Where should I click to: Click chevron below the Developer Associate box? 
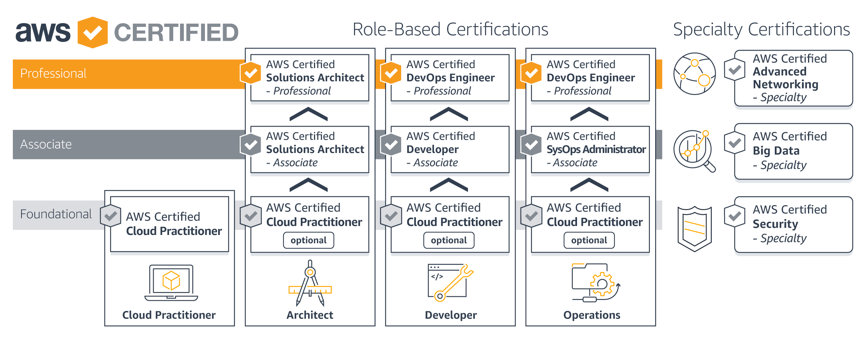click(x=449, y=185)
